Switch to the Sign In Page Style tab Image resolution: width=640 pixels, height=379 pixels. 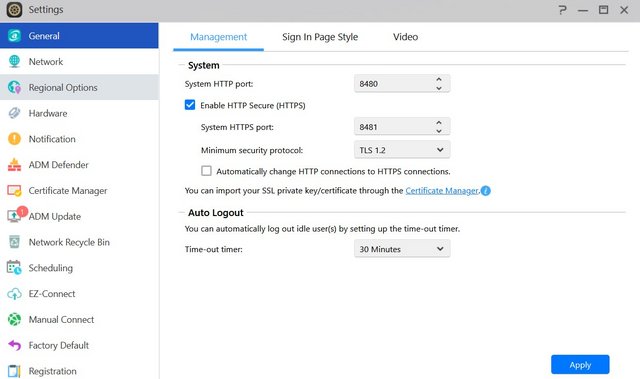coord(320,37)
